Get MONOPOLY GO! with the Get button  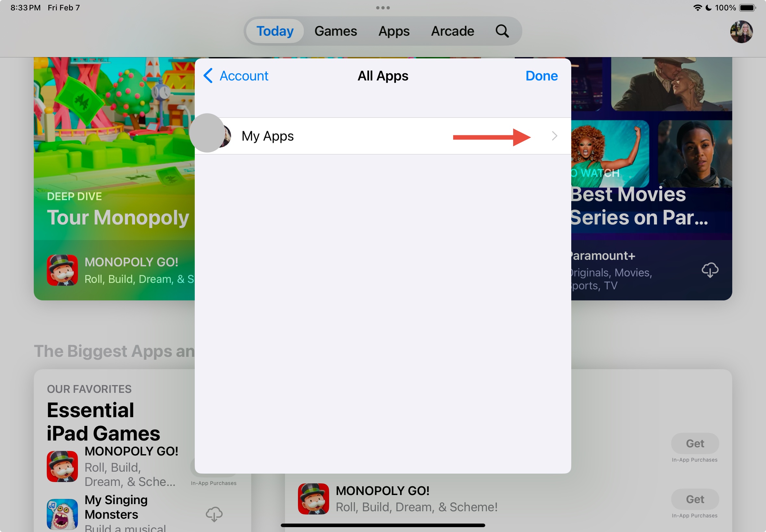coord(695,499)
